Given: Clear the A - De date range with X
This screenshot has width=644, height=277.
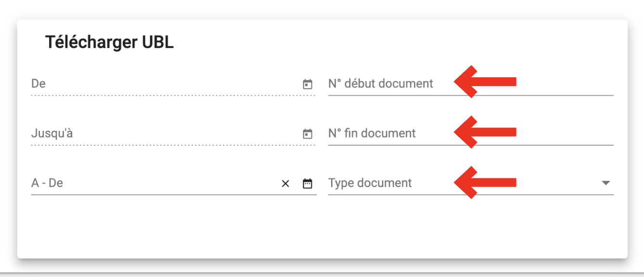Looking at the screenshot, I should tap(285, 184).
